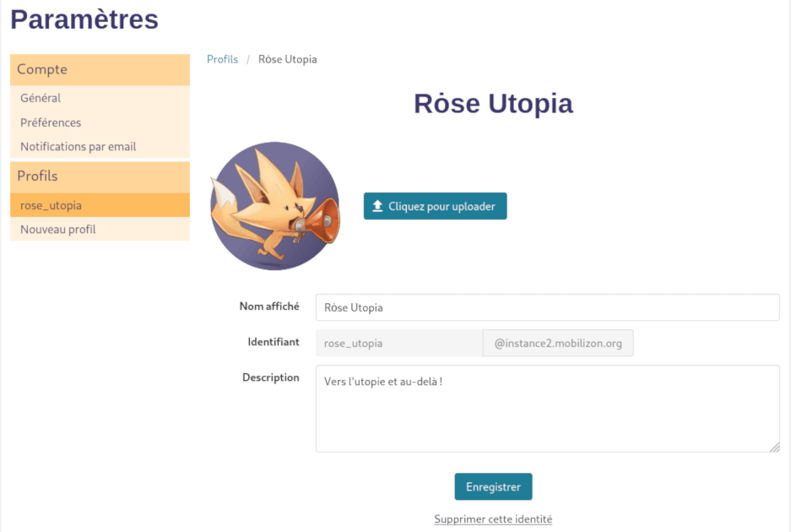Focus the Nom affiché text field
This screenshot has width=791, height=532.
547,307
